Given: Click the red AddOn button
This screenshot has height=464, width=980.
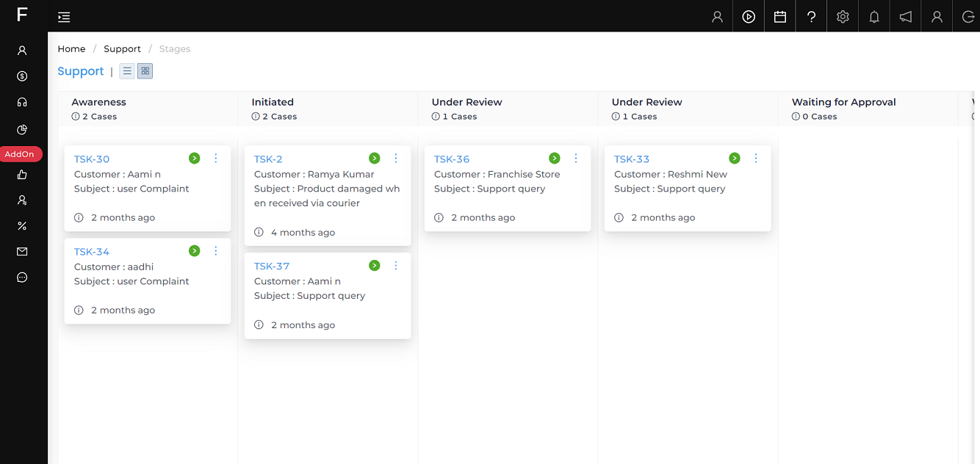Looking at the screenshot, I should pyautogui.click(x=20, y=154).
